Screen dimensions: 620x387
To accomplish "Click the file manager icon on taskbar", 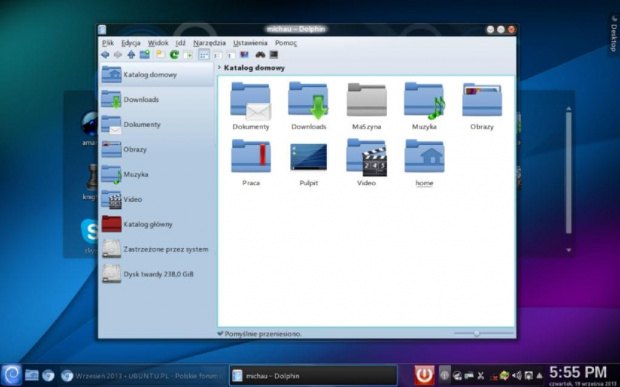I will 32,375.
